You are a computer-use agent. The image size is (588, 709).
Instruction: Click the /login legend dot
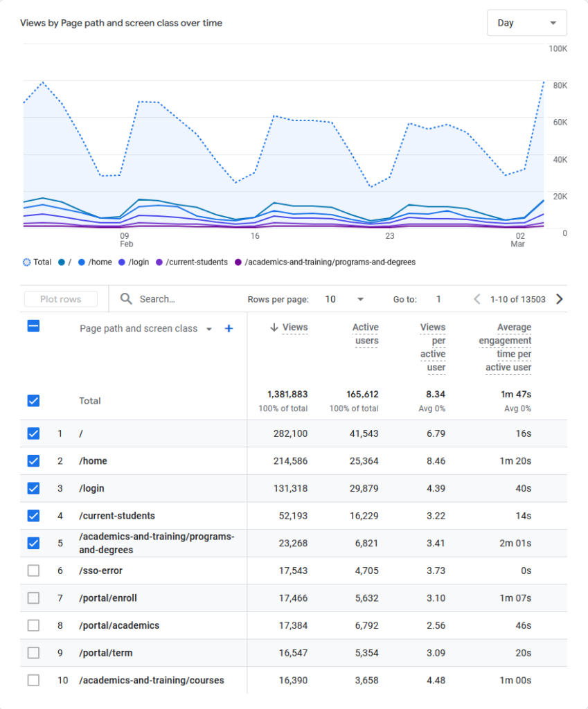click(122, 262)
